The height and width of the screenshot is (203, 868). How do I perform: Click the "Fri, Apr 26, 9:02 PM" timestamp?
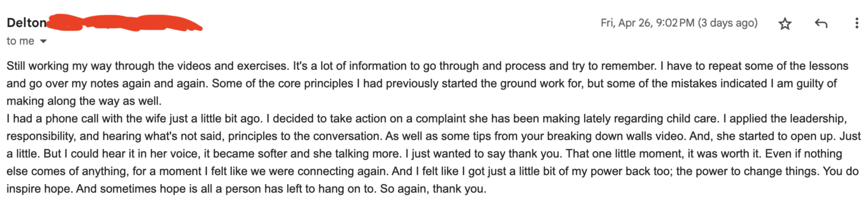[647, 23]
